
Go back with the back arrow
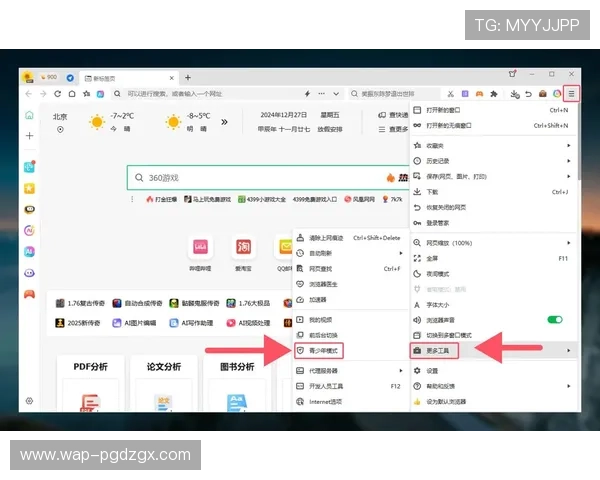29,94
